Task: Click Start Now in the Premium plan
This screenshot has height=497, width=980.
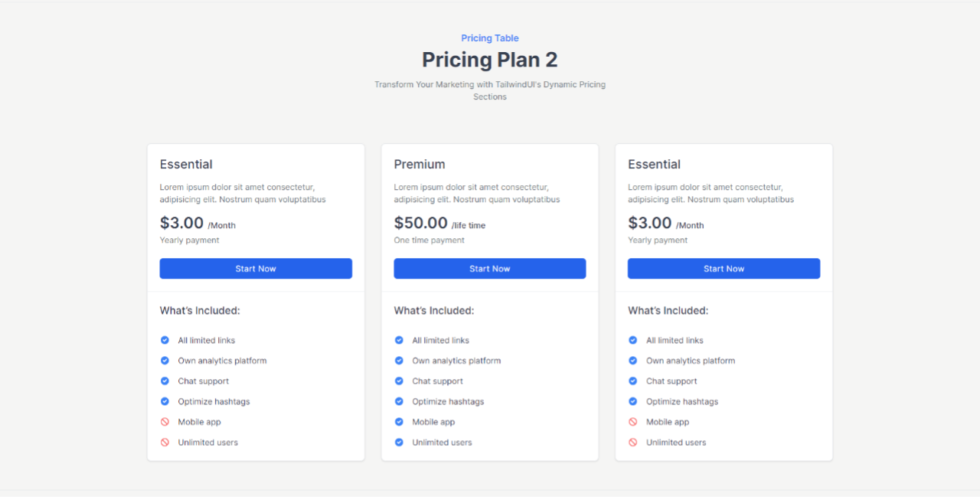Action: point(490,269)
